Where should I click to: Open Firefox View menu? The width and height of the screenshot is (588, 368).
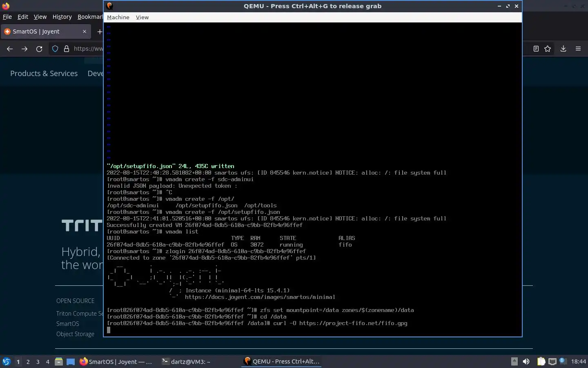pyautogui.click(x=40, y=17)
